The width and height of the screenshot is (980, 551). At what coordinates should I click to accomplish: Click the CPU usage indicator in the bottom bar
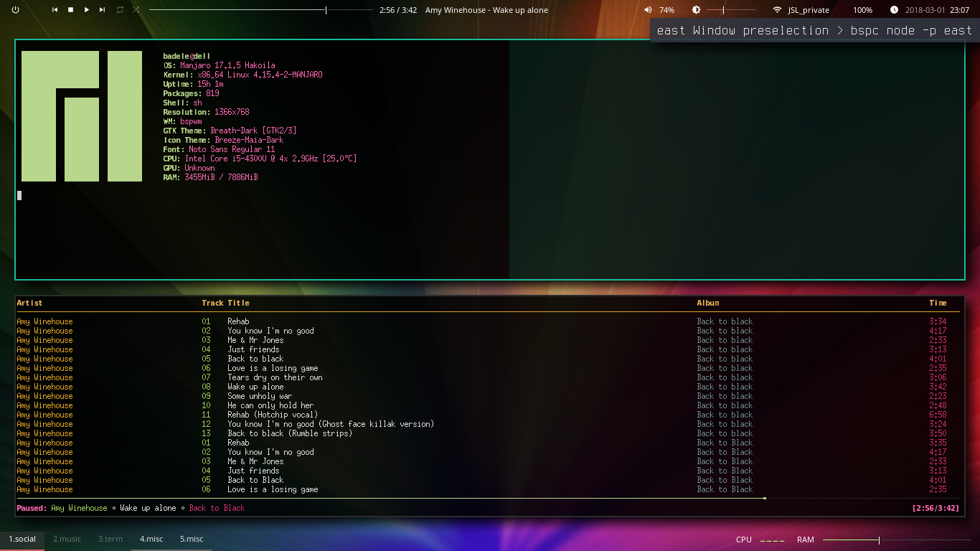tap(760, 540)
